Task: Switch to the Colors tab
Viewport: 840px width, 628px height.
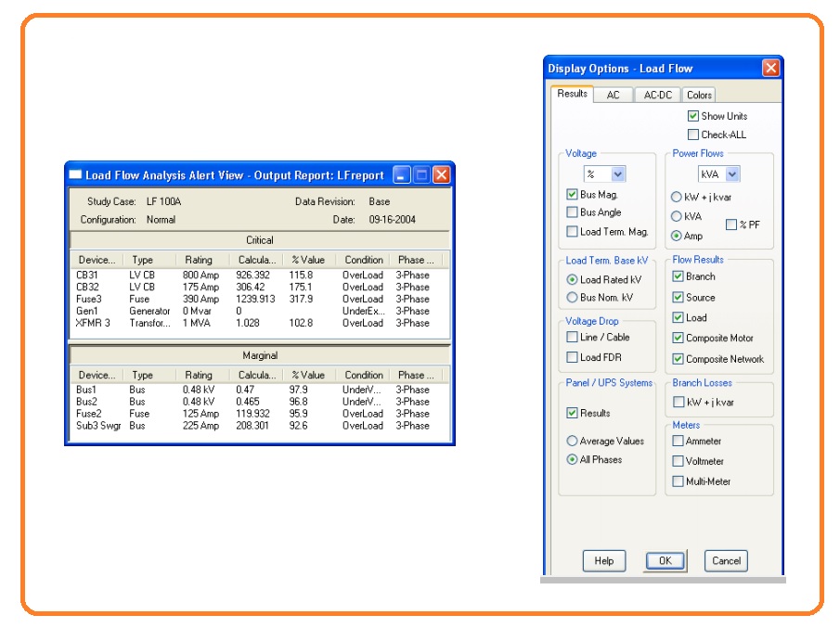Action: pyautogui.click(x=699, y=95)
